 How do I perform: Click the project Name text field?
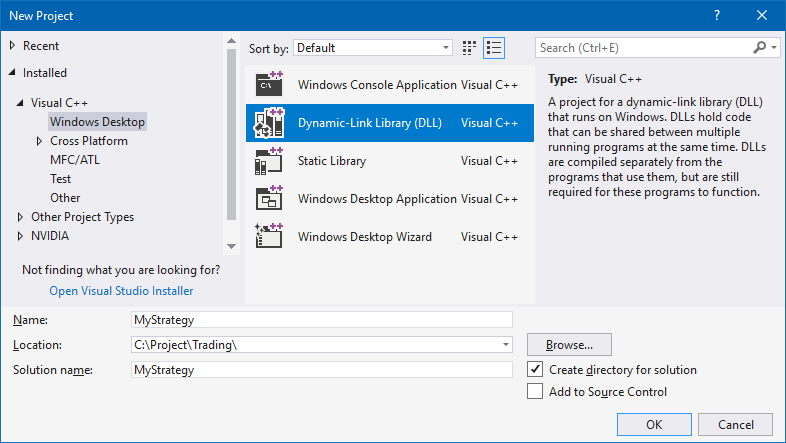(321, 320)
